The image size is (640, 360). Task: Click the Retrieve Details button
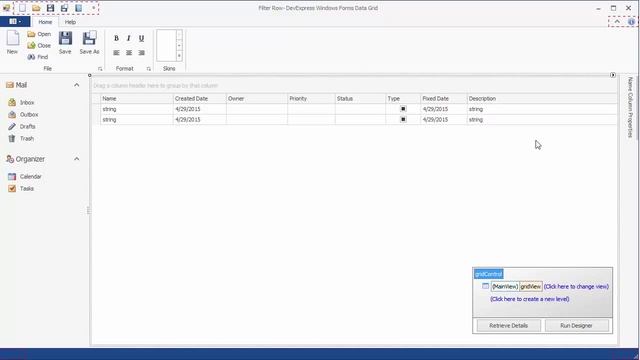point(509,325)
